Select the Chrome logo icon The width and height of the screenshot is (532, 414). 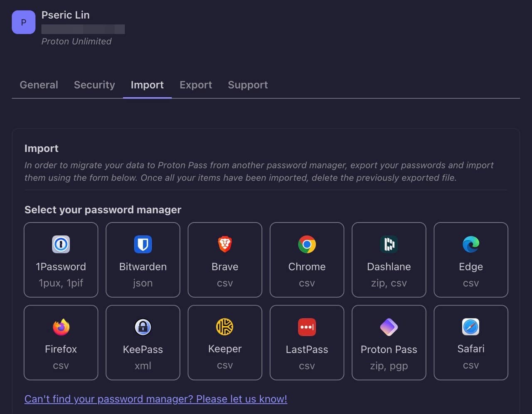click(x=307, y=244)
